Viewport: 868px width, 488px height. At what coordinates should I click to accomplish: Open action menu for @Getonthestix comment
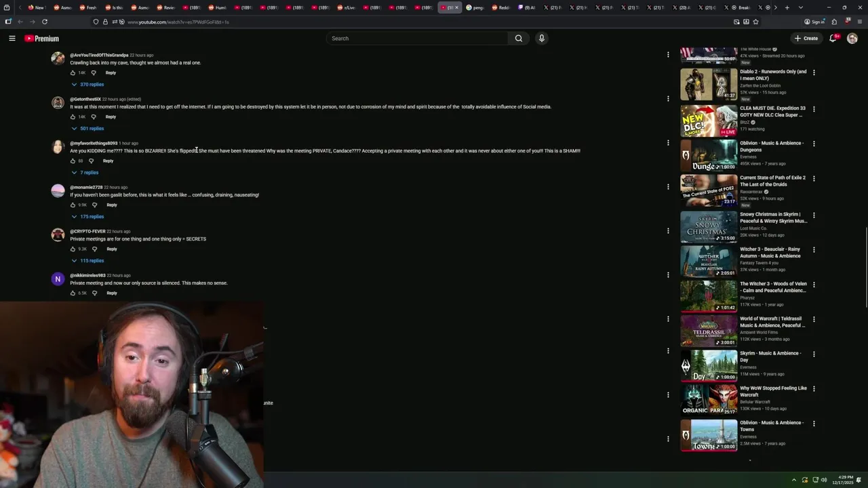(668, 98)
